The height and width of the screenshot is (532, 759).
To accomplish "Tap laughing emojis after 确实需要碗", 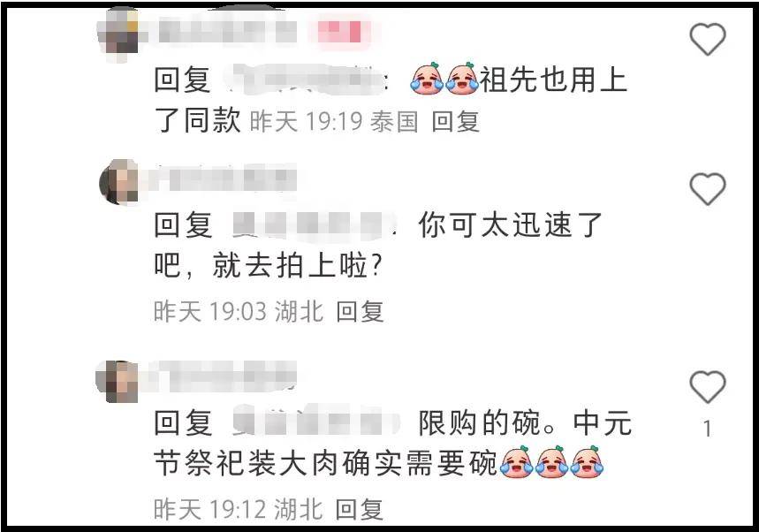I will pos(551,462).
